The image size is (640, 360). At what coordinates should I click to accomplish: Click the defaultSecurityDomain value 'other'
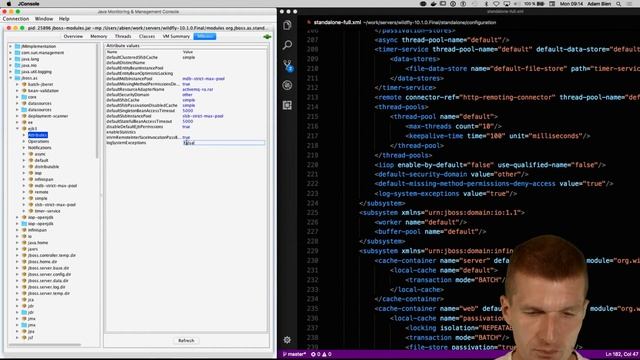(187, 95)
